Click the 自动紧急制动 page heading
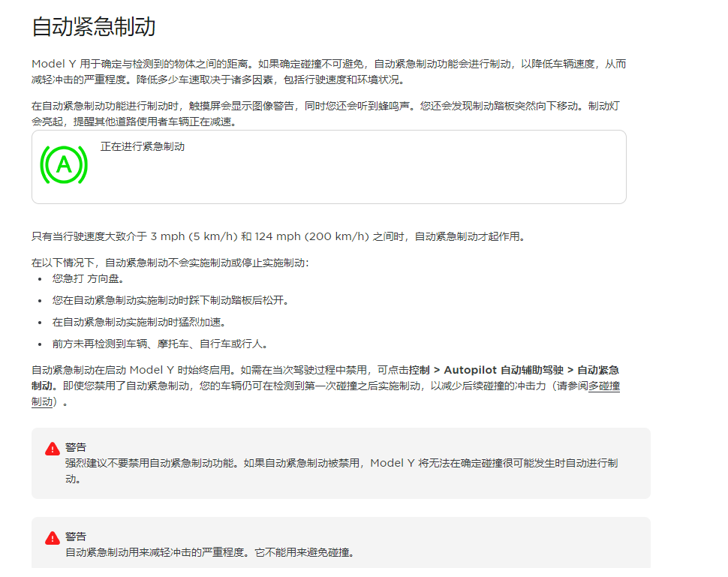Screen dimensions: 728x577 (x=94, y=27)
